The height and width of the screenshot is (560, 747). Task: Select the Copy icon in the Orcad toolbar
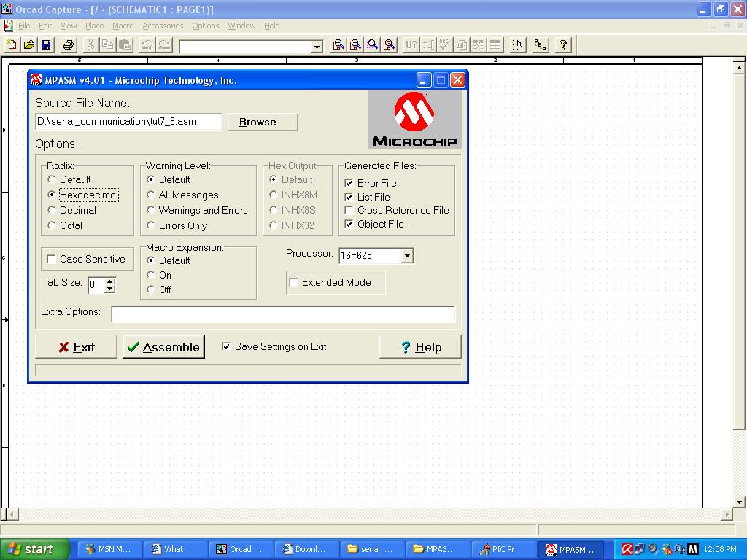pyautogui.click(x=108, y=44)
